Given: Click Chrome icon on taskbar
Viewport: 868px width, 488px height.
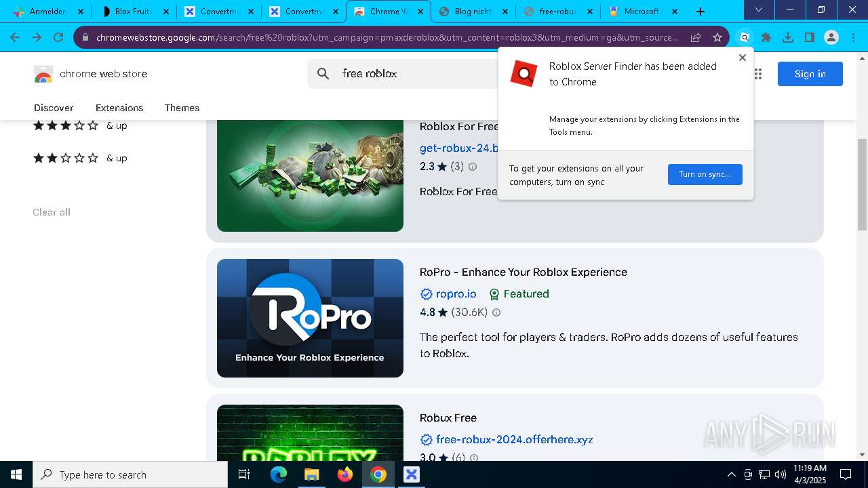Looking at the screenshot, I should pos(378,474).
